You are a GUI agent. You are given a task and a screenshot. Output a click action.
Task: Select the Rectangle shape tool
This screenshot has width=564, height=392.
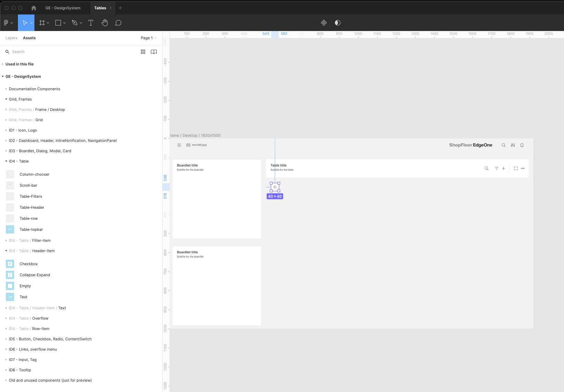coord(58,23)
